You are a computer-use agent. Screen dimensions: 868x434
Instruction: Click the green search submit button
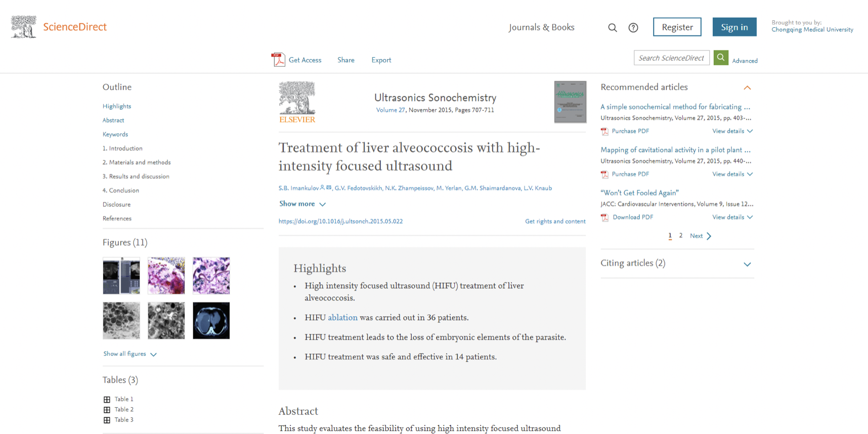721,58
